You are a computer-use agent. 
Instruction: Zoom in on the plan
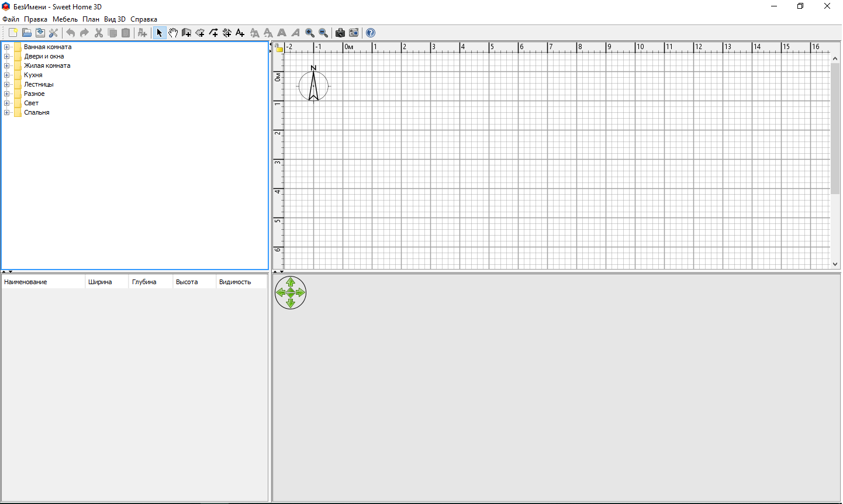tap(310, 33)
